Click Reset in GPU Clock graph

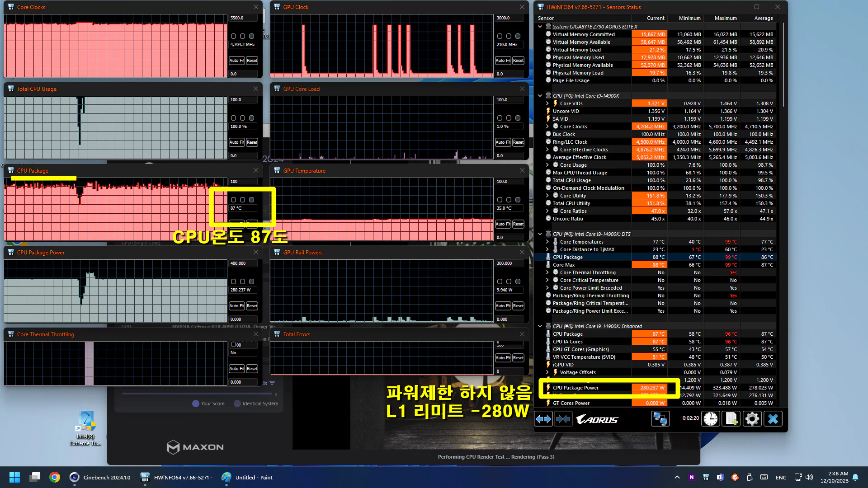518,61
